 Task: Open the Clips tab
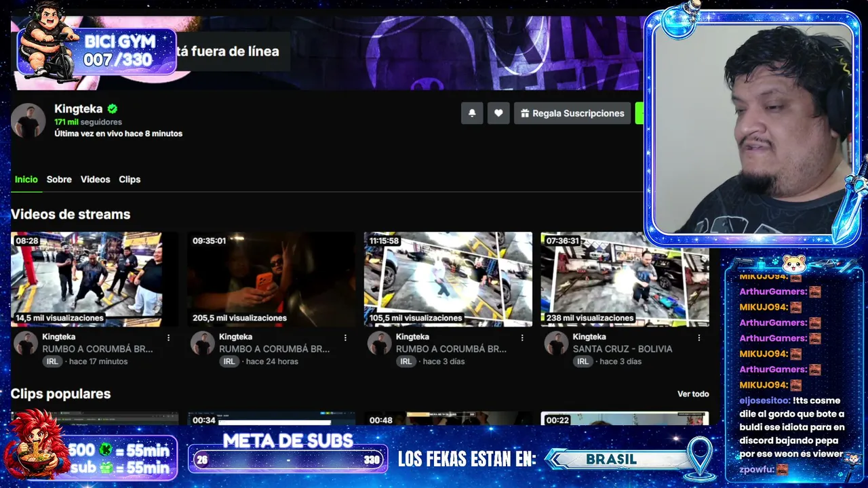[x=130, y=180]
